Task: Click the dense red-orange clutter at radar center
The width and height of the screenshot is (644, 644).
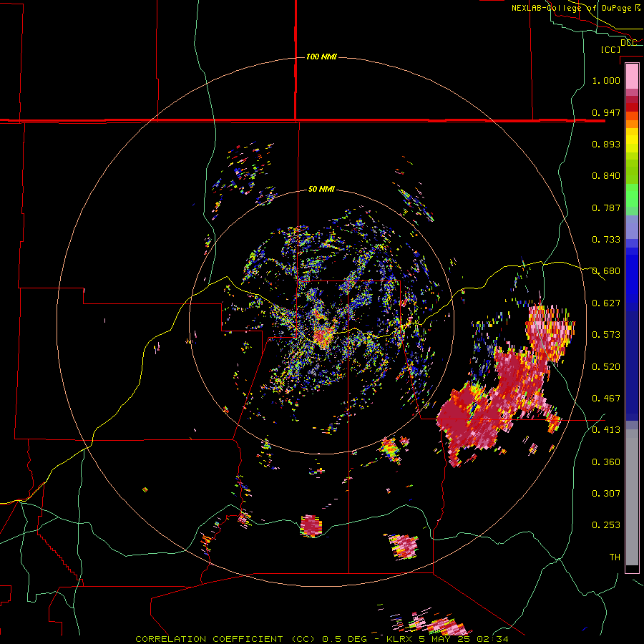Action: (x=323, y=337)
